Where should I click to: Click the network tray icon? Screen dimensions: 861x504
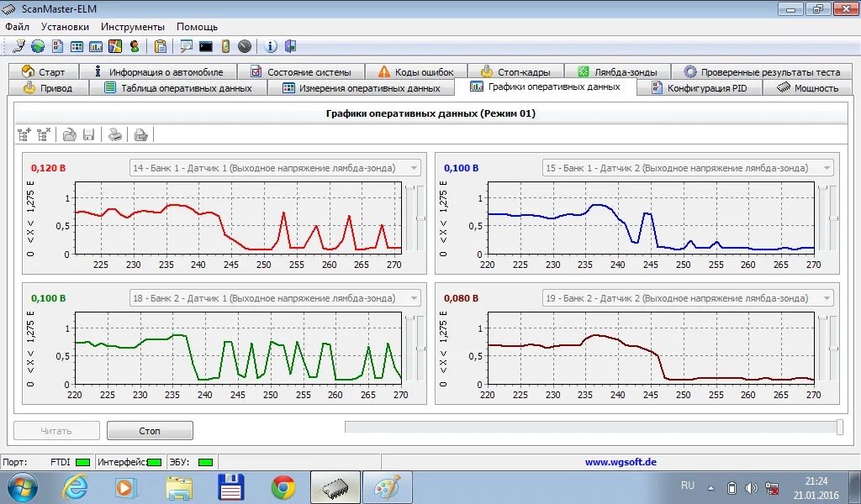point(772,487)
